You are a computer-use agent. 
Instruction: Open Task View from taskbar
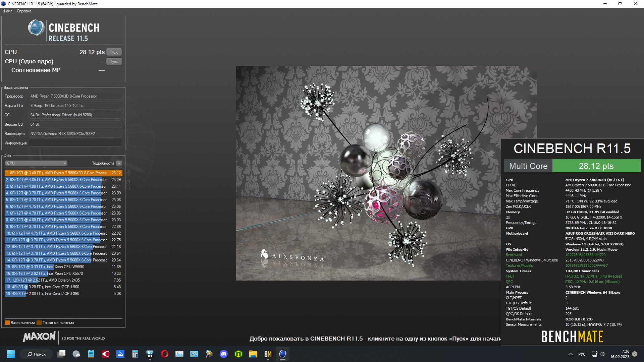pos(61,354)
